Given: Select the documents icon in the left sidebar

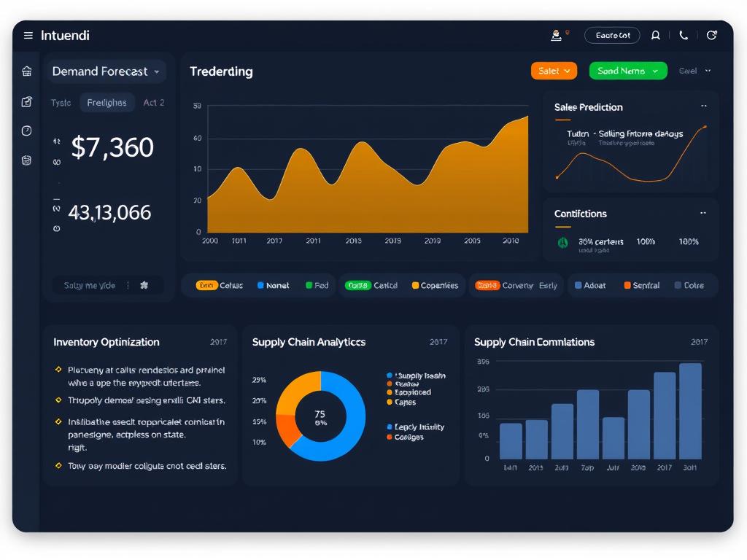Looking at the screenshot, I should pos(26,102).
